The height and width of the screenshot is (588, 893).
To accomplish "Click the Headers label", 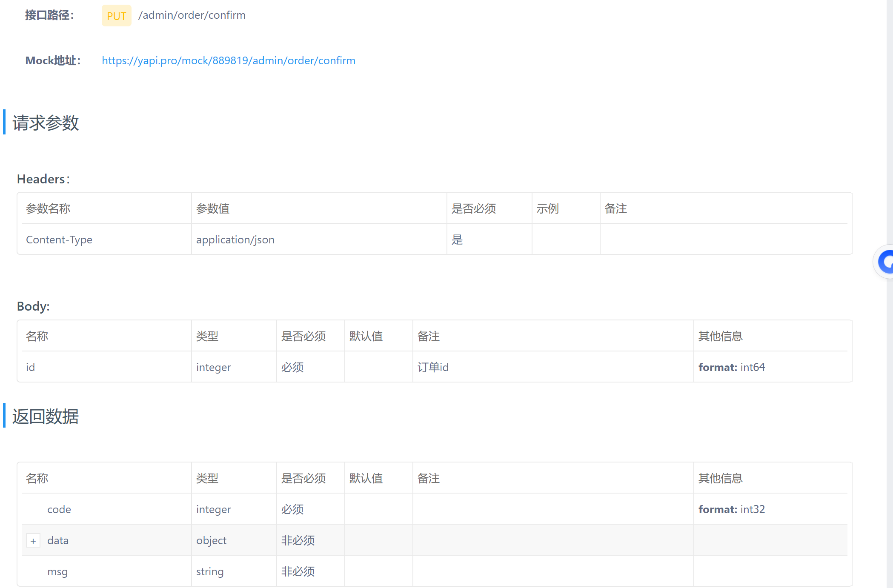I will point(43,179).
